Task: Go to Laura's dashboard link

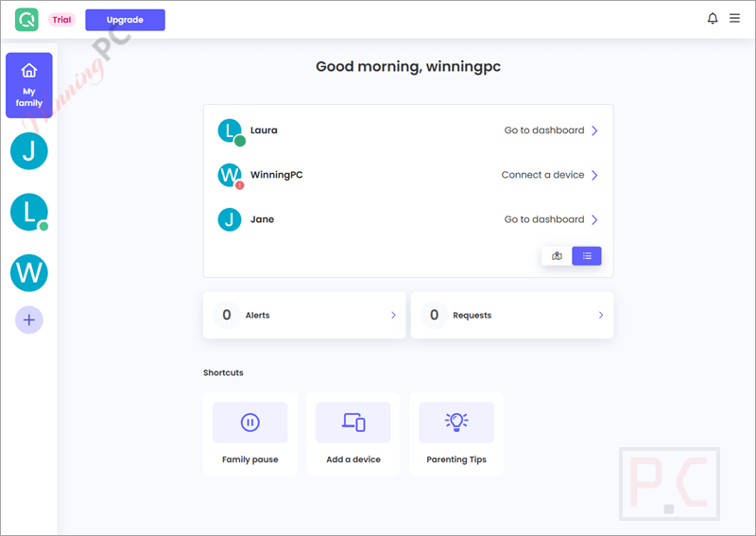Action: 544,130
